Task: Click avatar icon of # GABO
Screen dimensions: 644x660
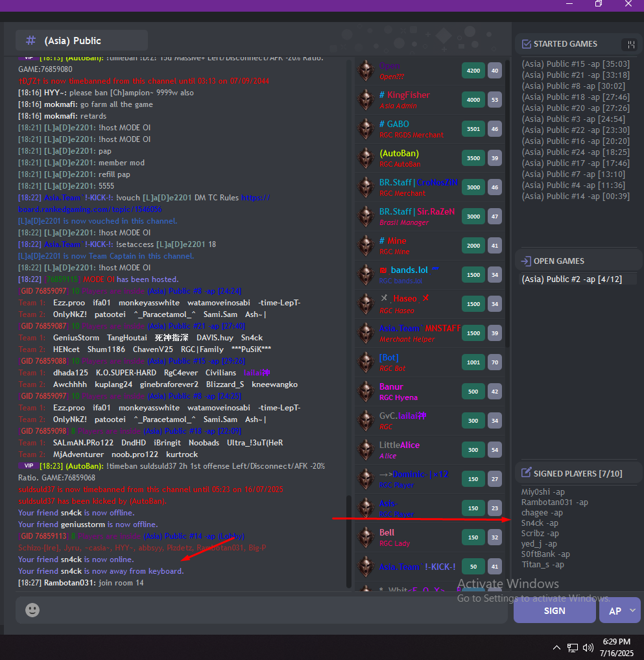Action: pos(366,129)
